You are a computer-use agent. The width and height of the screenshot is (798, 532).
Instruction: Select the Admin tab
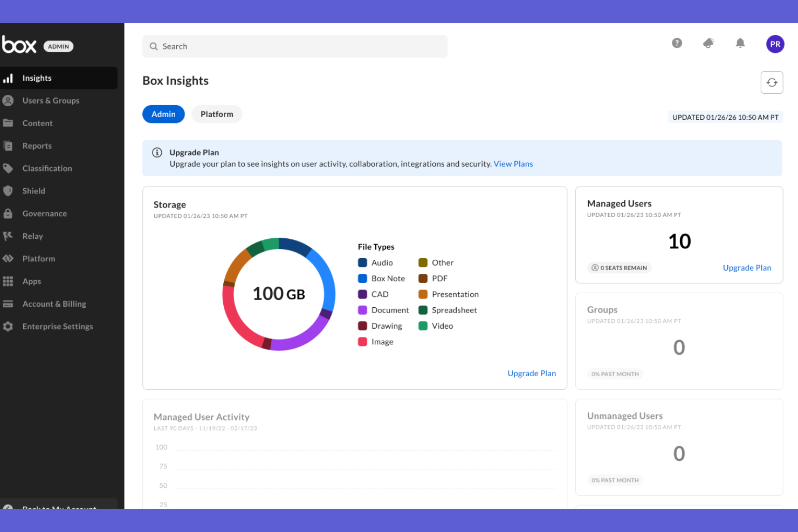[163, 114]
